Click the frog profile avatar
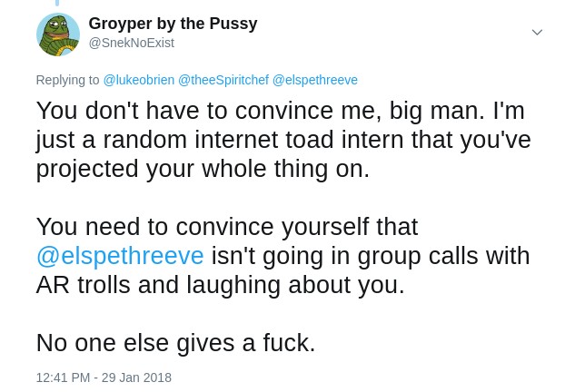This screenshot has height=392, width=575. (57, 34)
